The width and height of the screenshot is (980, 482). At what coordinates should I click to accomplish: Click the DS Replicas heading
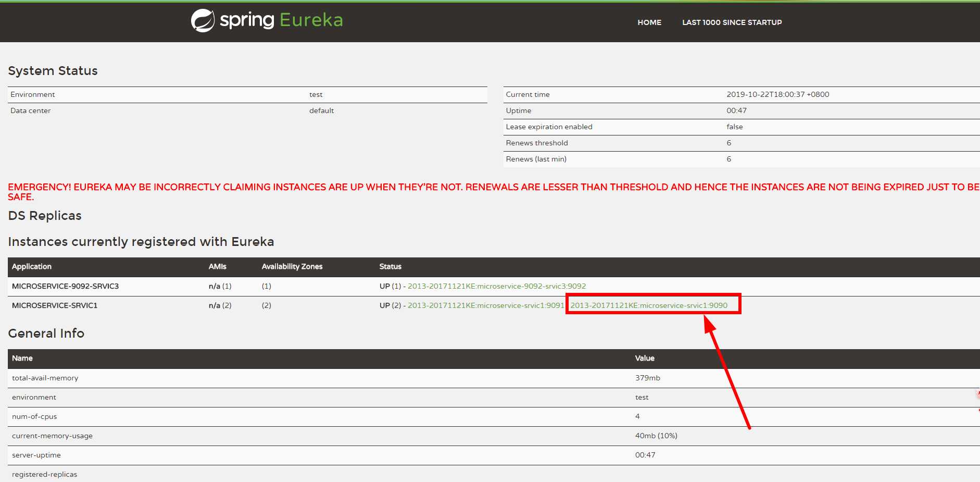pyautogui.click(x=45, y=216)
